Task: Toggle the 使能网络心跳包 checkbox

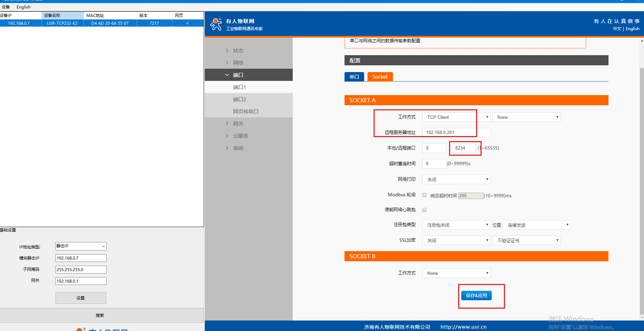Action: tap(424, 210)
